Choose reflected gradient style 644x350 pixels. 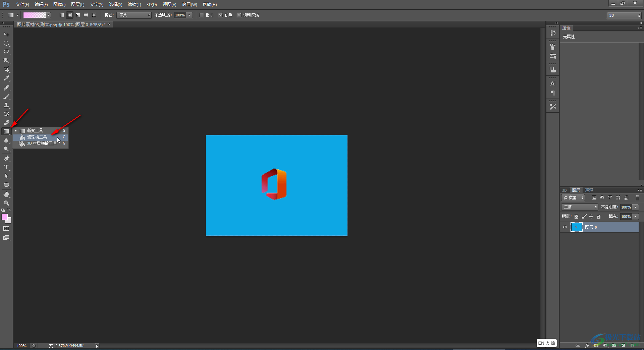pyautogui.click(x=86, y=15)
